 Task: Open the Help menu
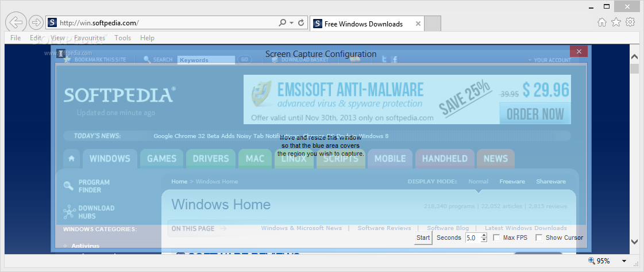(147, 38)
